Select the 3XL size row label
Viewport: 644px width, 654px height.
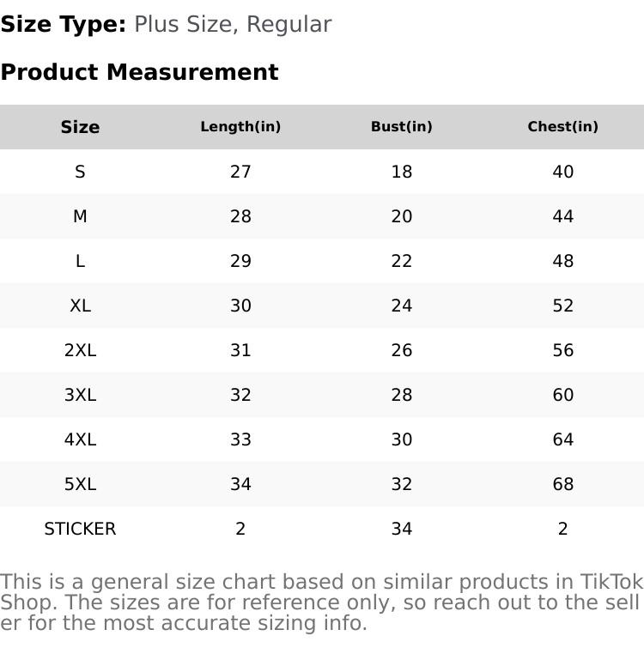point(80,395)
